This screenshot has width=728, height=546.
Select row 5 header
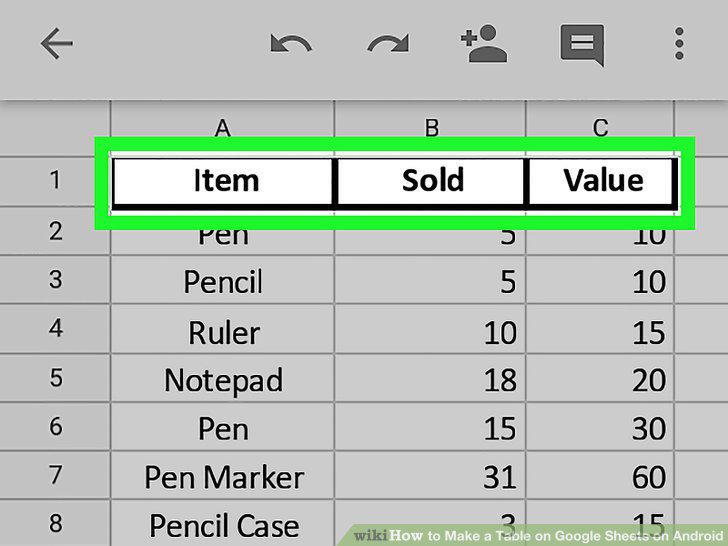(x=55, y=377)
